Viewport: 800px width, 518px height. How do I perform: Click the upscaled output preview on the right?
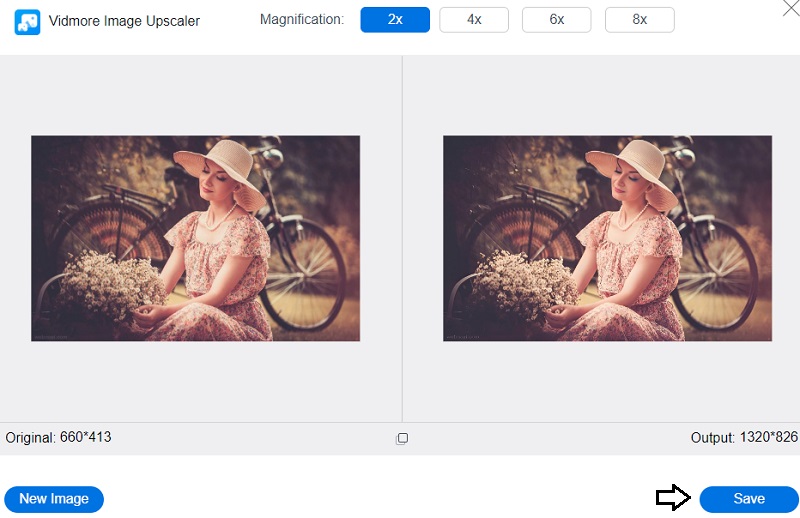pos(607,238)
